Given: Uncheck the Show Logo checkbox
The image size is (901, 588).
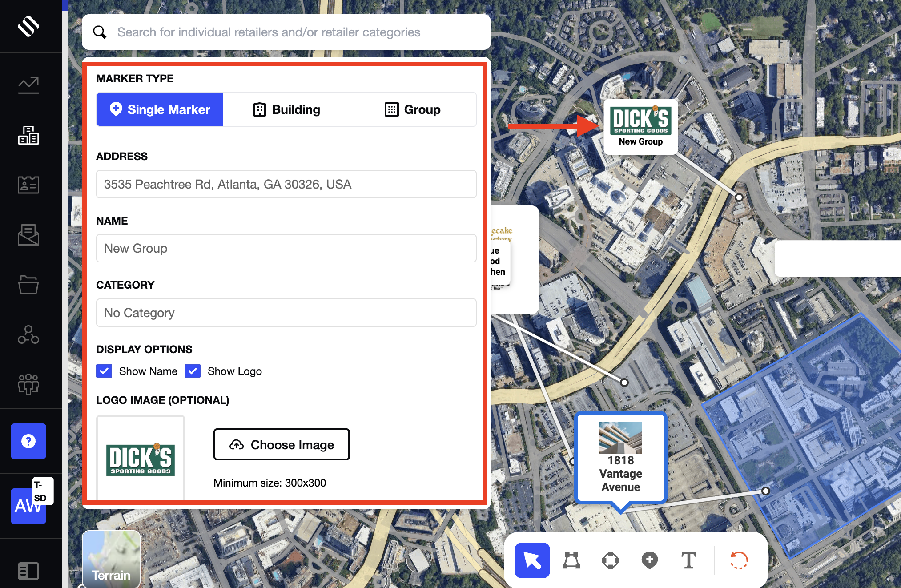Looking at the screenshot, I should [x=193, y=371].
